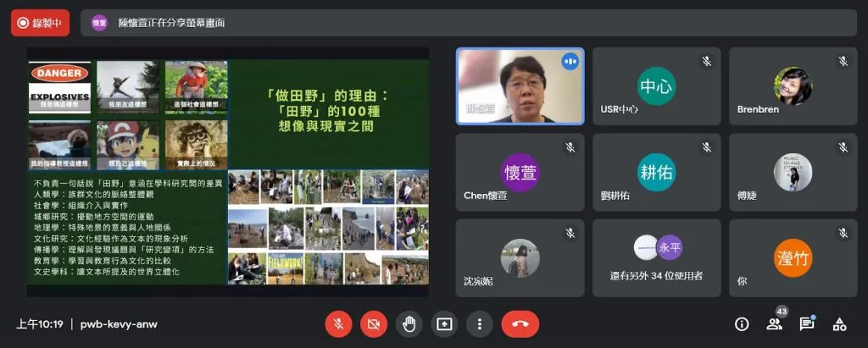
Task: Turn on the camera
Action: pyautogui.click(x=373, y=323)
